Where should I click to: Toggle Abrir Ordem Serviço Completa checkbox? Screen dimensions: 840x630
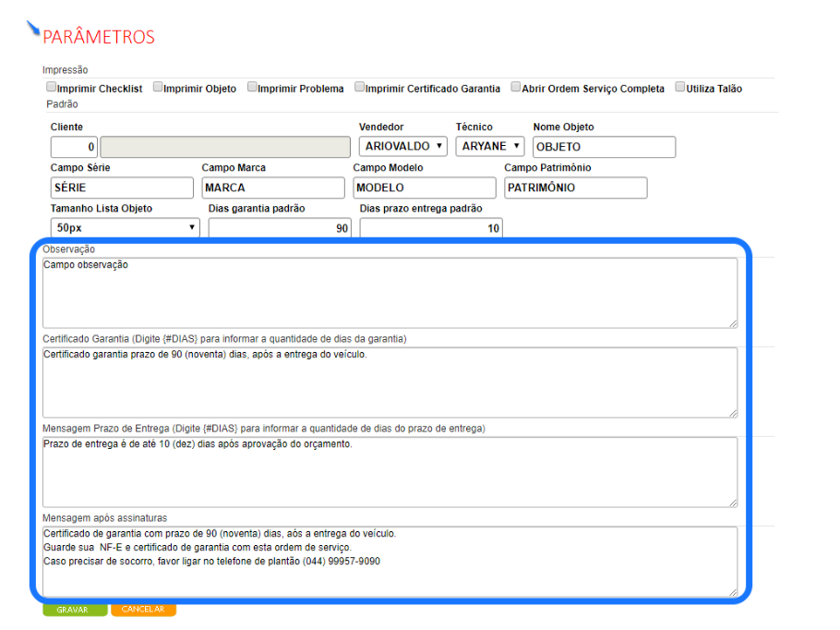[516, 88]
